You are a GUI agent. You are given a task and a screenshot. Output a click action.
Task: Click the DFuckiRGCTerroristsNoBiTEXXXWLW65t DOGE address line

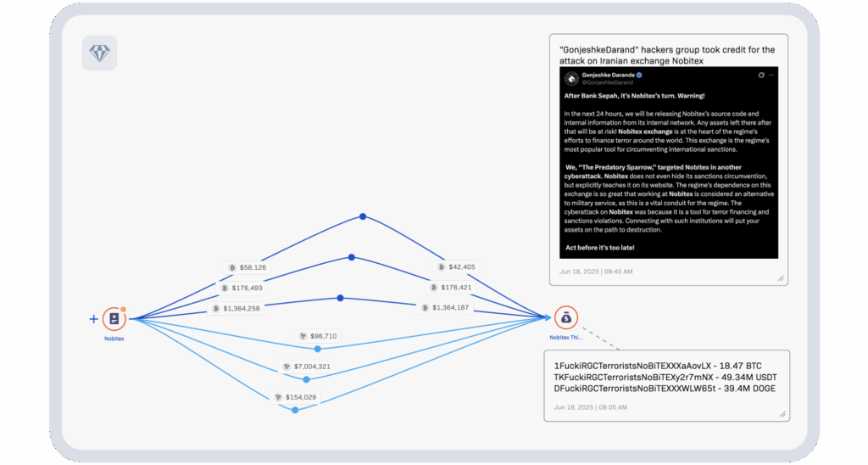(665, 389)
